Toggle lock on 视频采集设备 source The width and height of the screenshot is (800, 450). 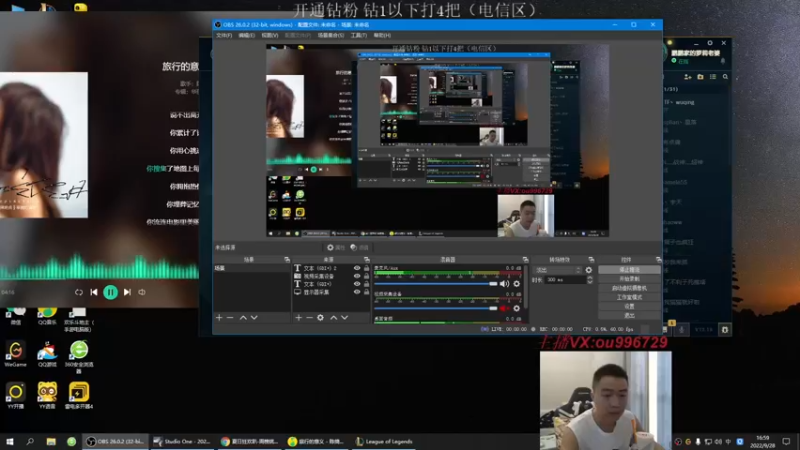tap(366, 276)
